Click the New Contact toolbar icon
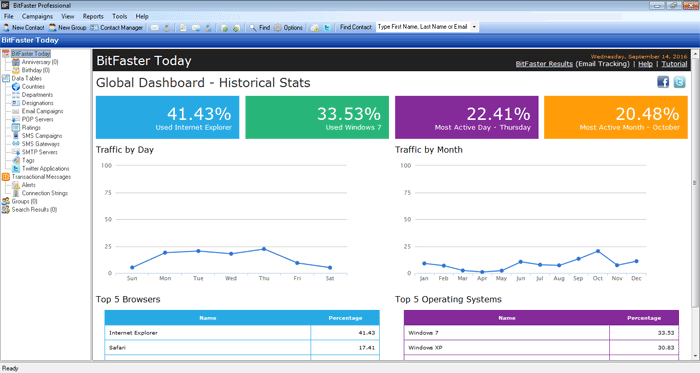The height and width of the screenshot is (373, 700). pyautogui.click(x=6, y=28)
